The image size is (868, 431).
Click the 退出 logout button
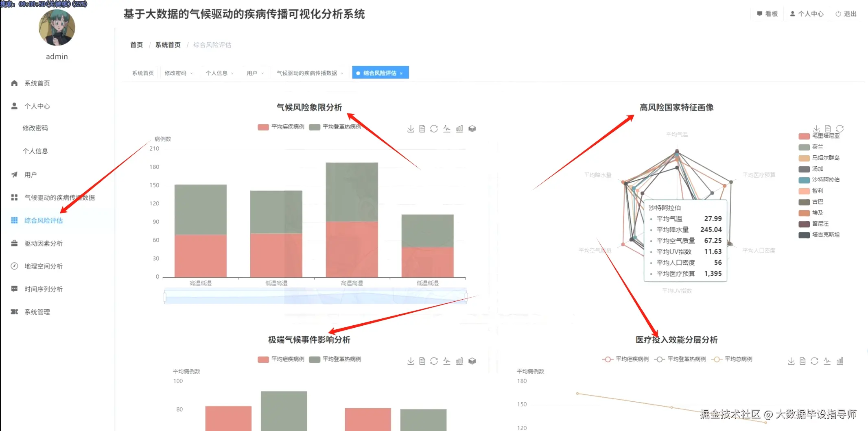pyautogui.click(x=846, y=14)
